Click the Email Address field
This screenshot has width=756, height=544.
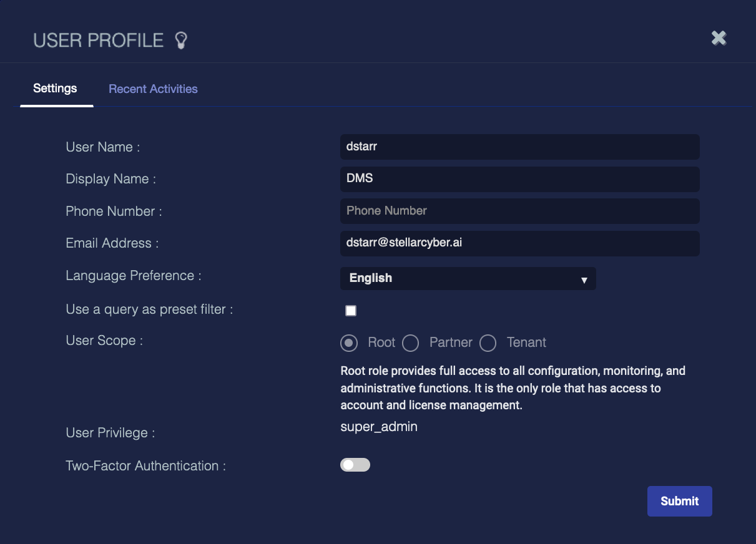click(x=519, y=243)
